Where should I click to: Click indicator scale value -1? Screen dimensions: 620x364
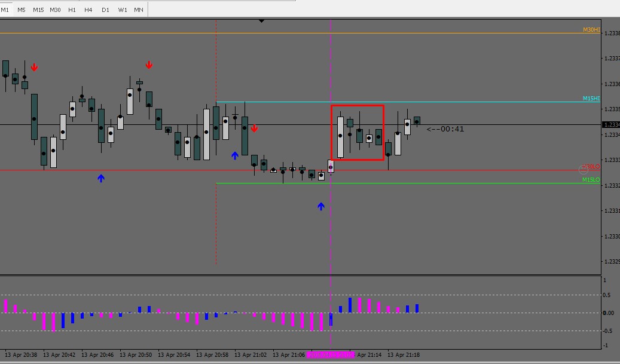click(x=604, y=346)
